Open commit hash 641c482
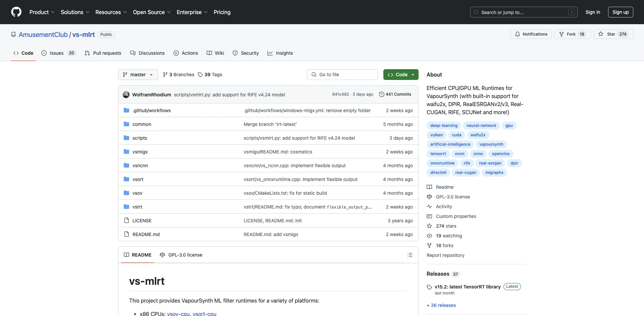Viewport: 644px width, 316px height. click(x=340, y=94)
